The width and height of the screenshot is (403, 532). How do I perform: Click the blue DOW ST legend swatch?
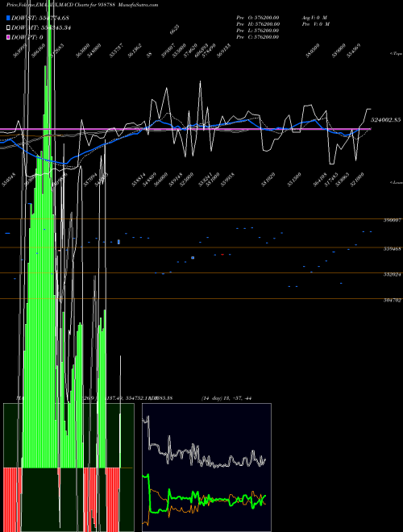(8, 18)
